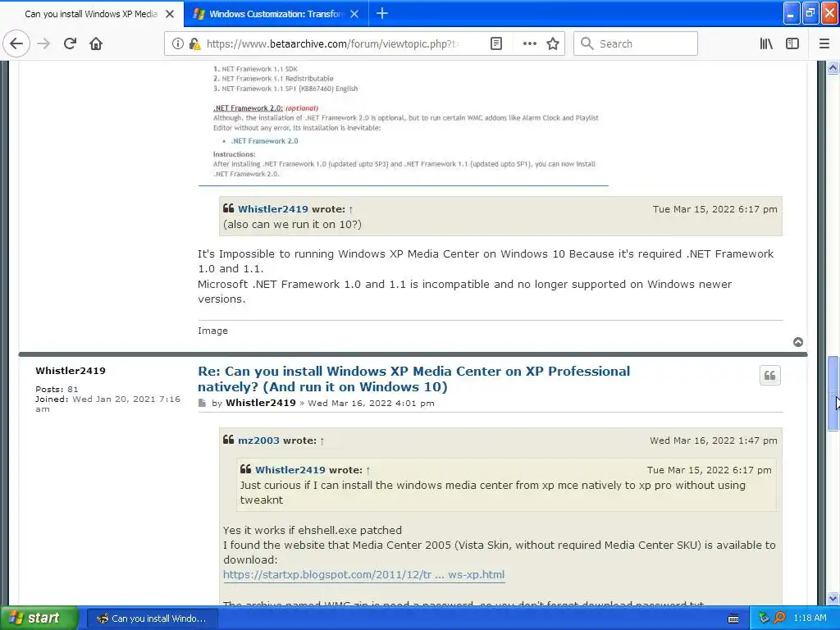Click the address bar URL field
This screenshot has width=840, height=630.
(x=332, y=44)
